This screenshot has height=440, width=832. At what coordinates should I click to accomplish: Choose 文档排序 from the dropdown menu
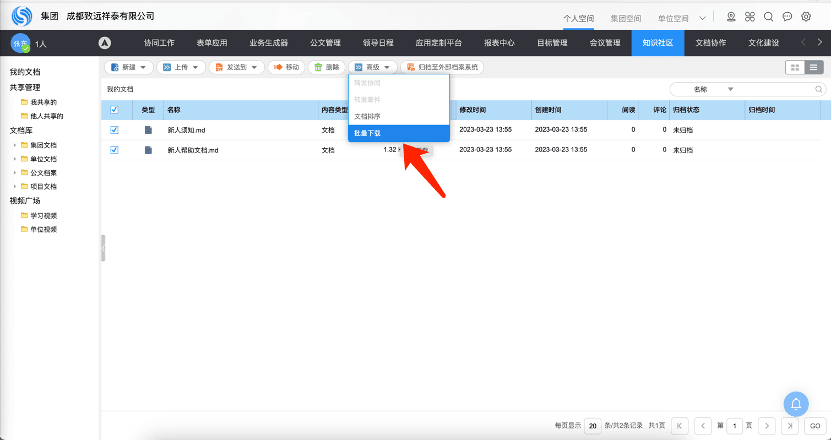point(399,116)
